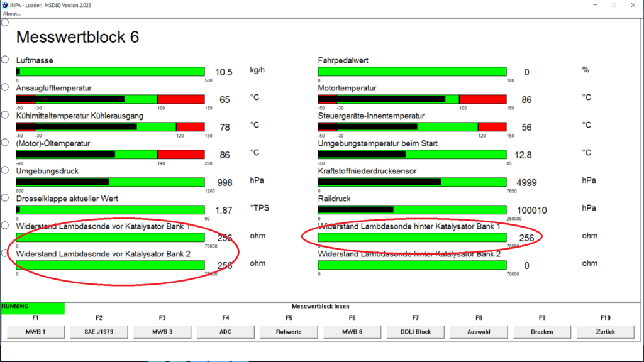Select radio button beside (Motor)-Öltemperatur
This screenshot has width=644, height=362.
pos(5,143)
